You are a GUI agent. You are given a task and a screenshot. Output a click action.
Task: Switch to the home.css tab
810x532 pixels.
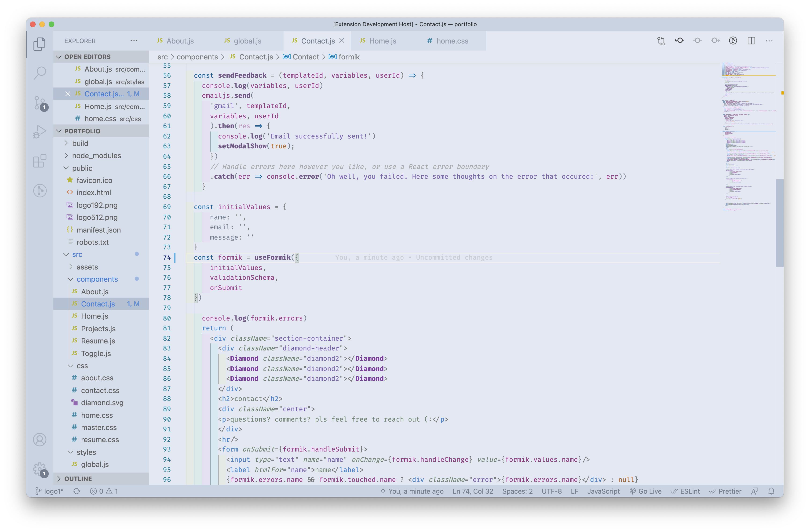452,41
